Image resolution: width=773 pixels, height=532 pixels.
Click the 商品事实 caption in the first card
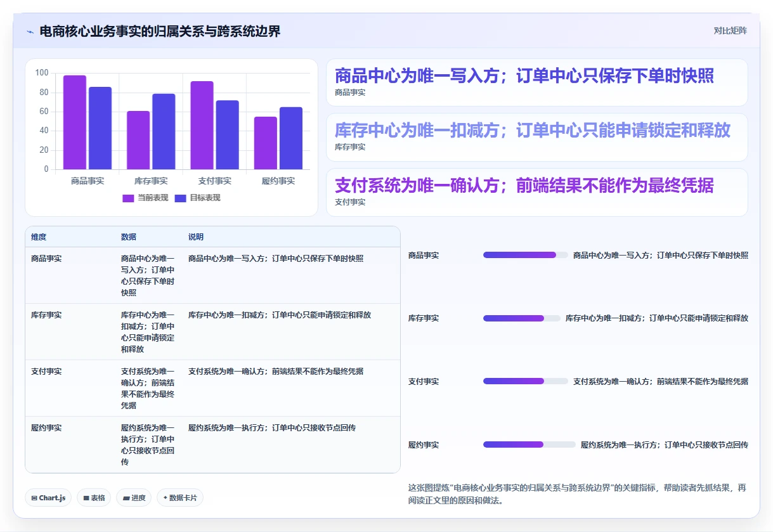coord(350,93)
